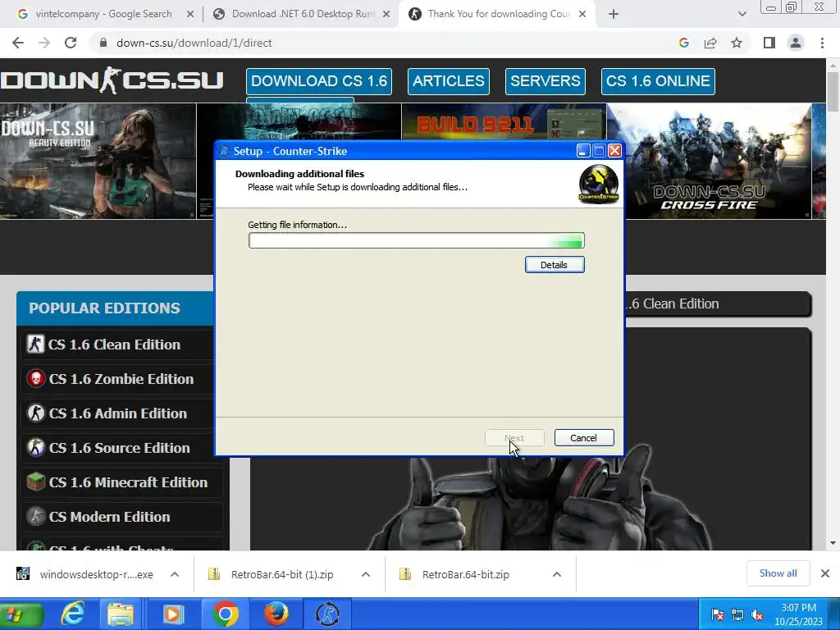
Task: Switch to Download .NET 6.0 Desktop Runtime tab
Action: click(x=303, y=14)
